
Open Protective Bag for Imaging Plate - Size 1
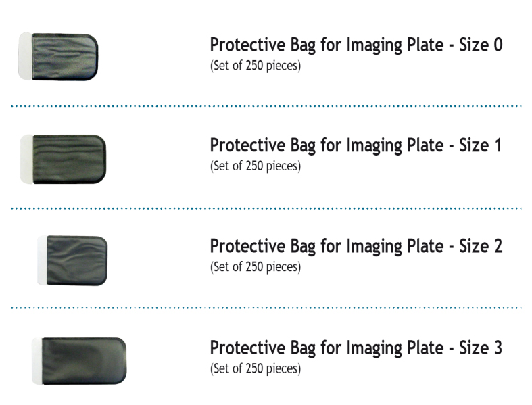(356, 145)
